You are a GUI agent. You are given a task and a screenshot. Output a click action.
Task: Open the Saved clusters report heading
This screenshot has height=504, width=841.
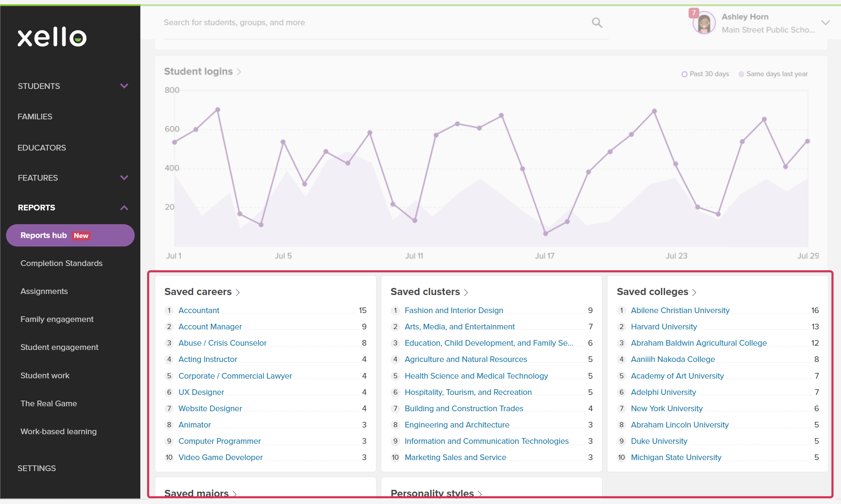(x=425, y=292)
